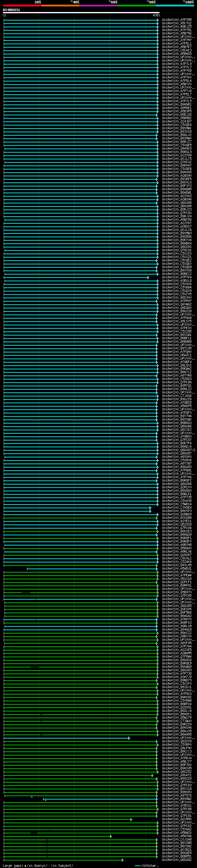Follow the UniRef100_A7P7J8 link
The image size is (197, 868).
click(177, 91)
